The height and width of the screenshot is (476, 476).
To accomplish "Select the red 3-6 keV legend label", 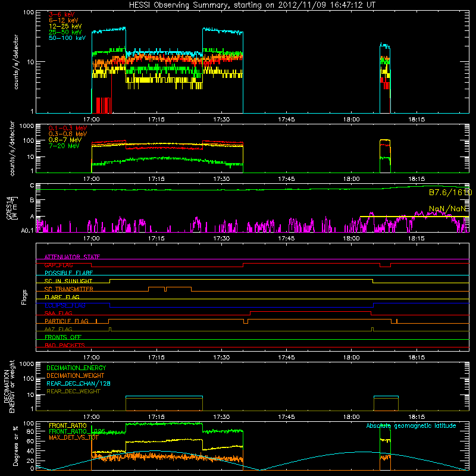I will [61, 14].
